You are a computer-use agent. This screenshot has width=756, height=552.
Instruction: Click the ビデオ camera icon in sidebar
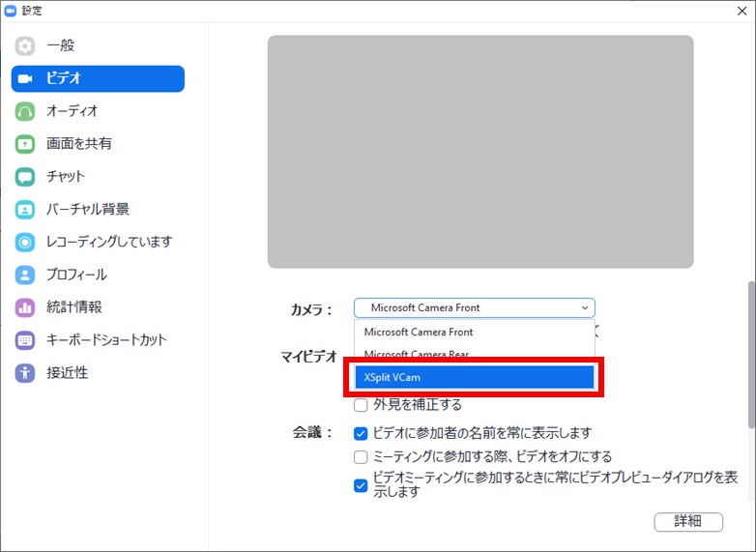coord(24,78)
